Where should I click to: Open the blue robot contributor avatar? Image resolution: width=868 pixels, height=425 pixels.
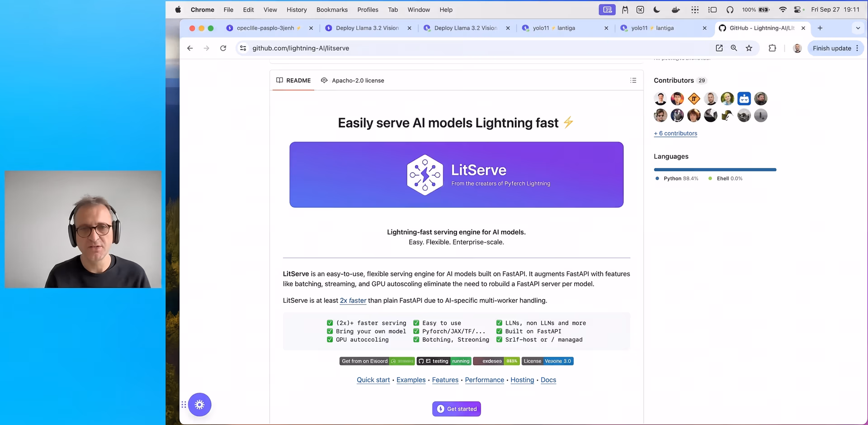(x=744, y=99)
